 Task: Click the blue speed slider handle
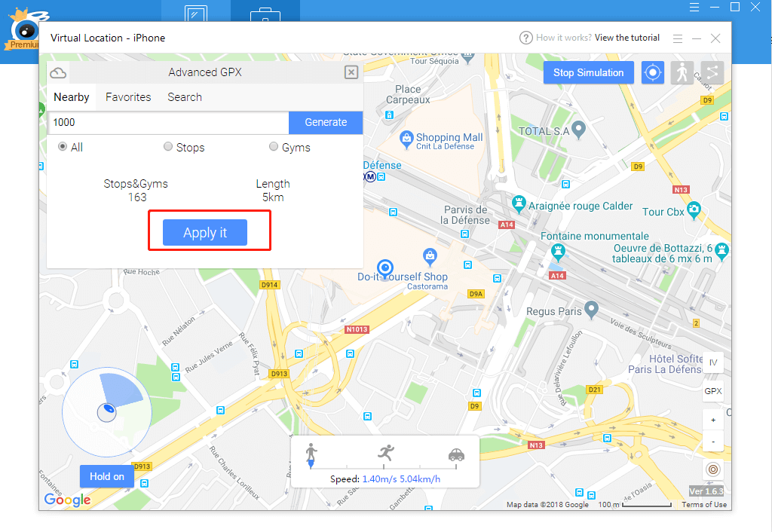click(x=311, y=463)
